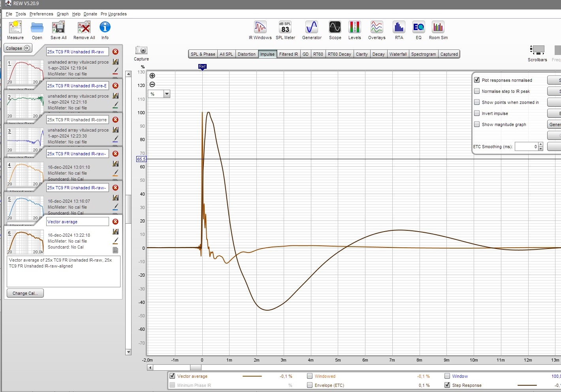Switch to the SPL & Phase tab
The height and width of the screenshot is (392, 561).
203,54
